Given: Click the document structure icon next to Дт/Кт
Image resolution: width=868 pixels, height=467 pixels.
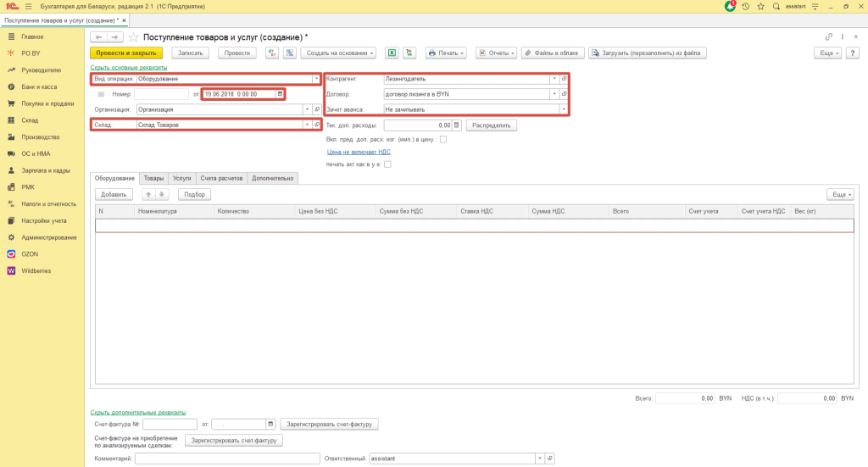Looking at the screenshot, I should tap(290, 53).
